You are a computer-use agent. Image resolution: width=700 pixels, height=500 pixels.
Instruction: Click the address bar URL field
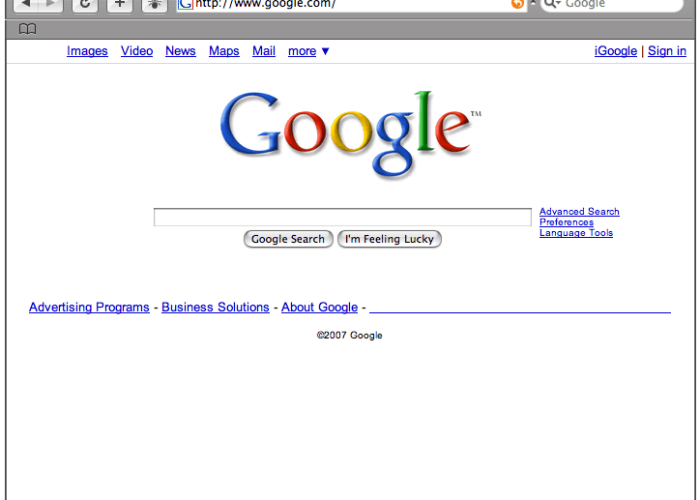coord(350,4)
